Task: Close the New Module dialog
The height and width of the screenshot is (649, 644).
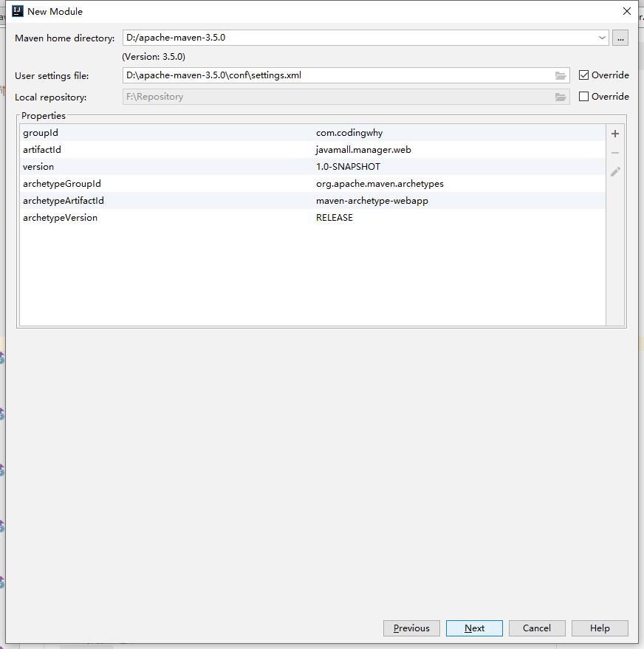Action: [x=627, y=11]
